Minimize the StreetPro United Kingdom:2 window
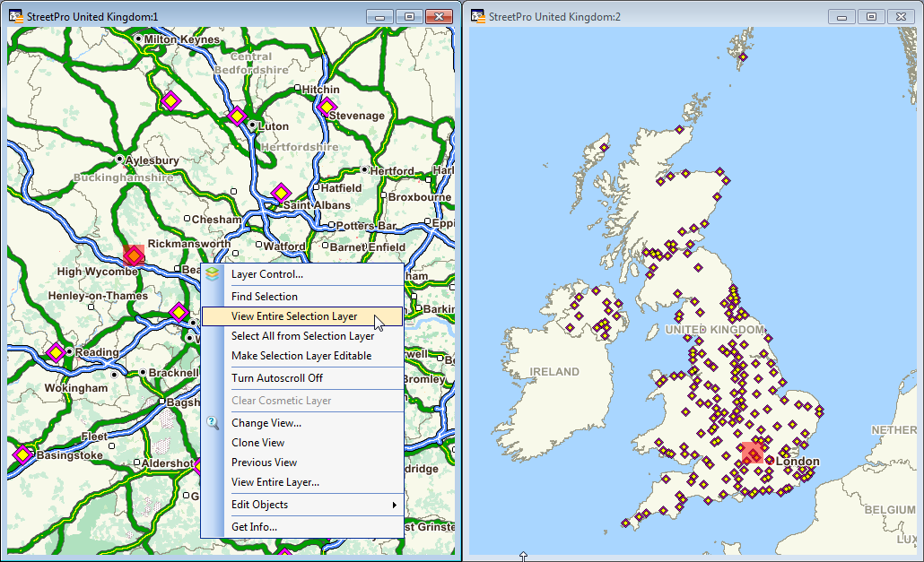This screenshot has height=562, width=924. click(842, 16)
